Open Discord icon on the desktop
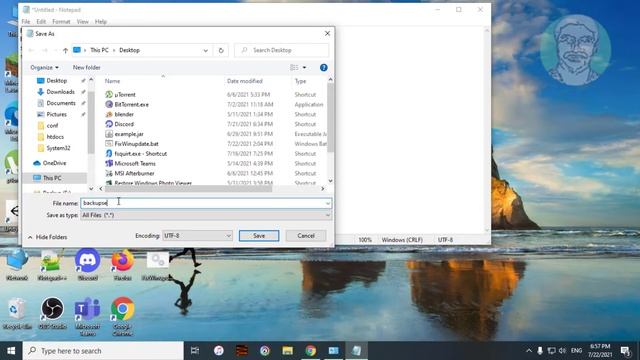 tap(87, 264)
